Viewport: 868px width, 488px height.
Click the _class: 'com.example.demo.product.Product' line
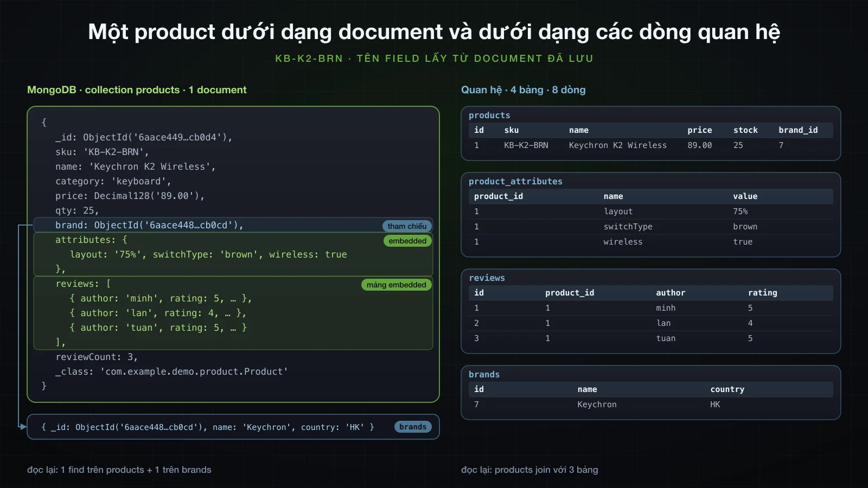(171, 371)
